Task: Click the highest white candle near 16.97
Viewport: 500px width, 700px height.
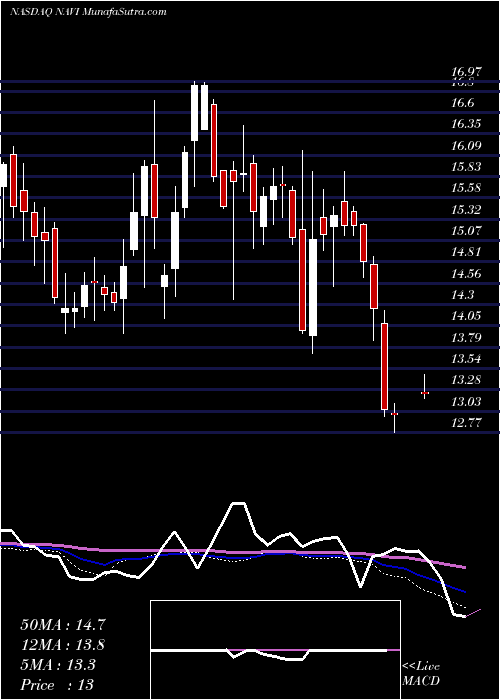Action: coord(195,112)
